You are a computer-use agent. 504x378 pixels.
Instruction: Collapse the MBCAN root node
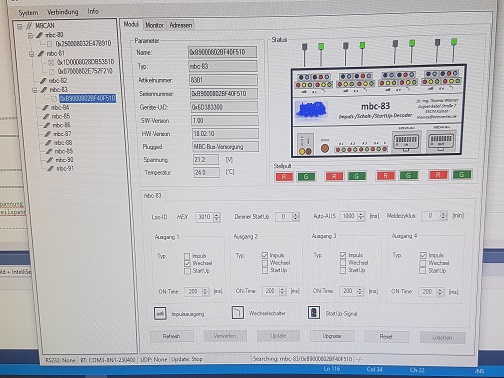coord(20,26)
